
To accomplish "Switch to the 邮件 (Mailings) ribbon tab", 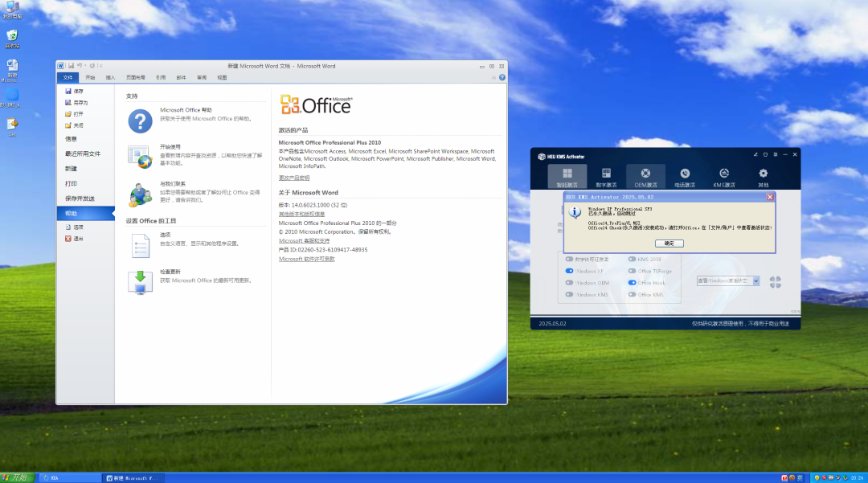I will pos(181,77).
